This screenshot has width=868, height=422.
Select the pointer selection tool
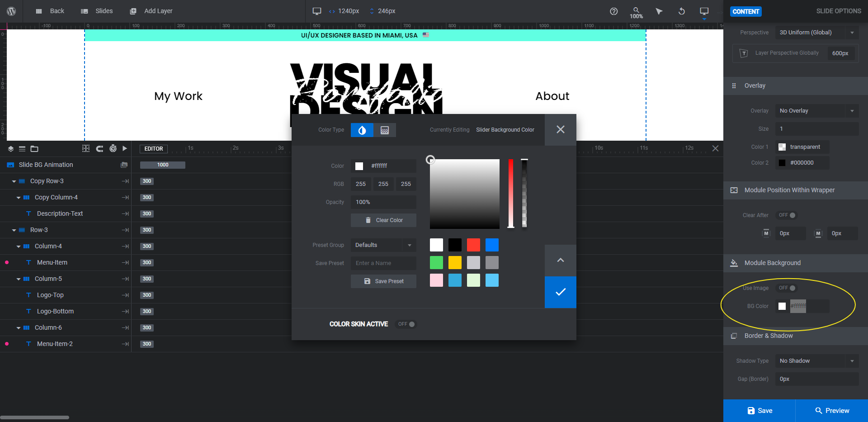click(659, 11)
